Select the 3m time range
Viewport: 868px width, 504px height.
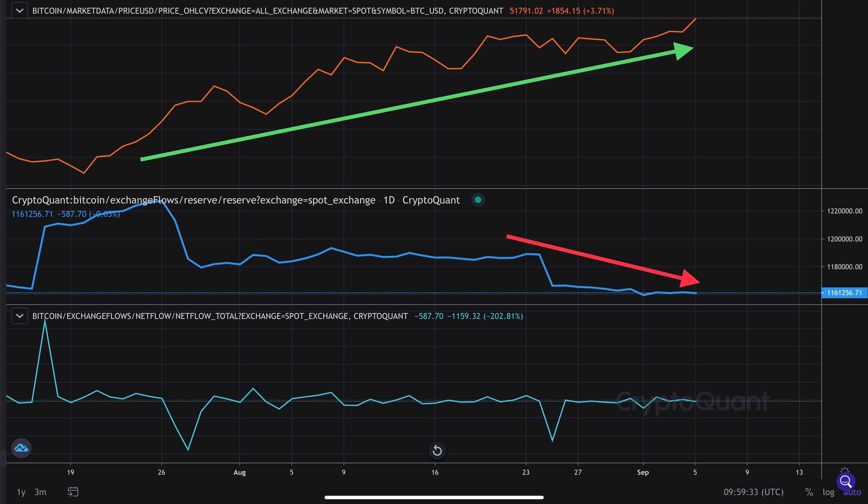tap(40, 492)
